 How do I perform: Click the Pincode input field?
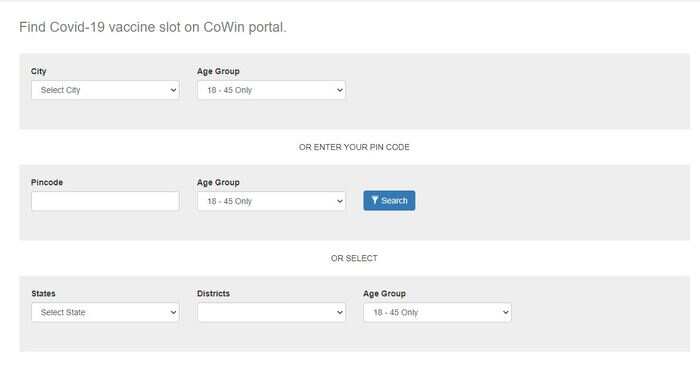(105, 201)
